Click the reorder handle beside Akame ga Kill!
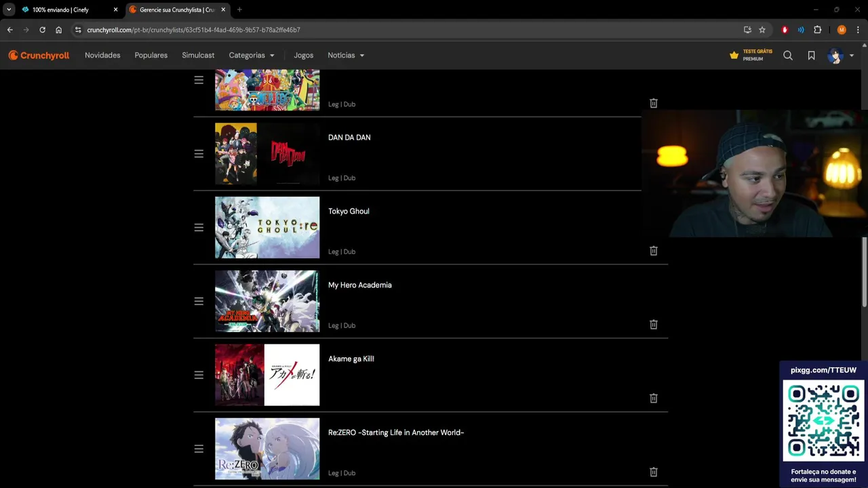 coord(199,375)
